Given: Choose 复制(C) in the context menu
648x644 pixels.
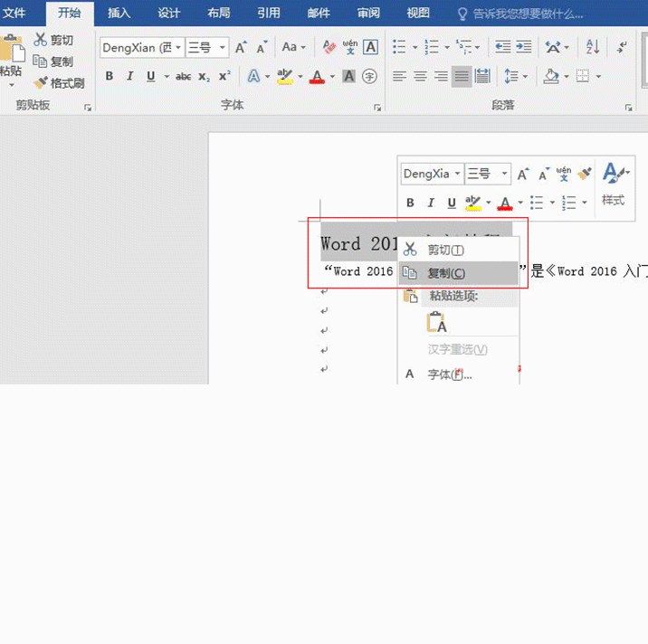Looking at the screenshot, I should pyautogui.click(x=458, y=272).
